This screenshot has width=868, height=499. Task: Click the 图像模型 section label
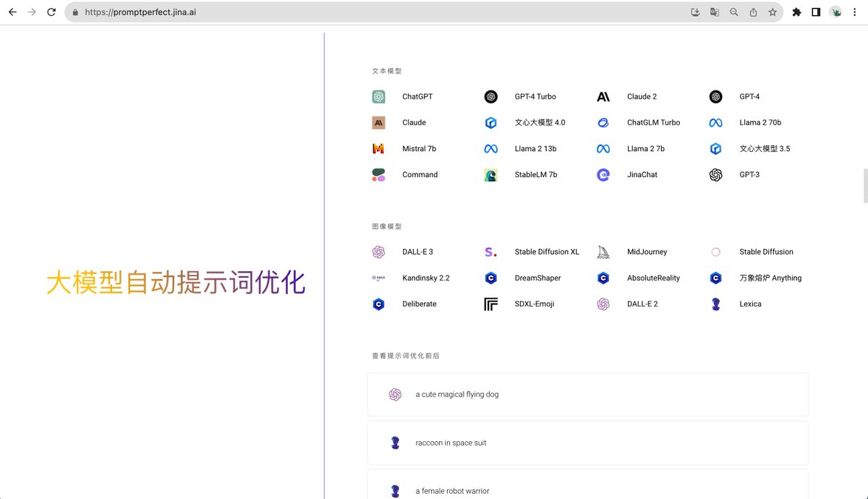[387, 227]
